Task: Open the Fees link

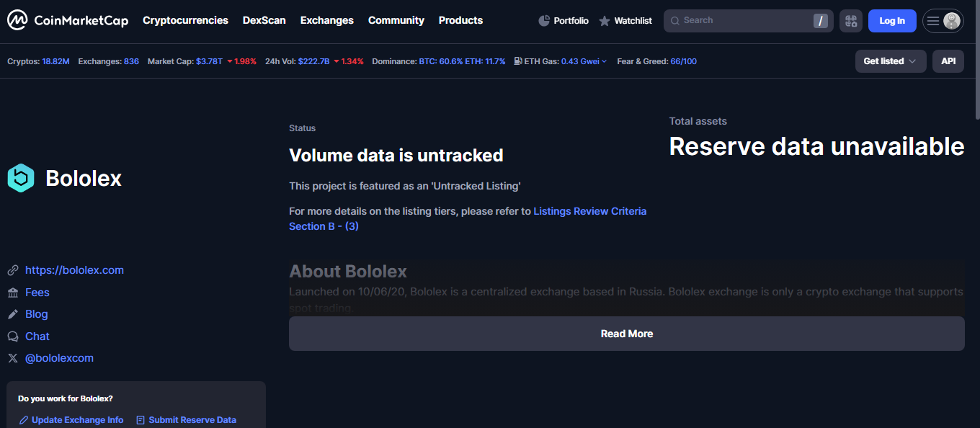Action: pyautogui.click(x=37, y=293)
